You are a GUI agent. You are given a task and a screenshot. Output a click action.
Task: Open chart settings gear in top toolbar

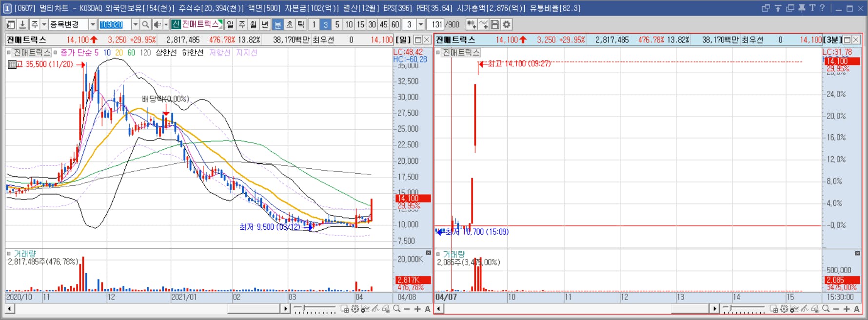507,24
